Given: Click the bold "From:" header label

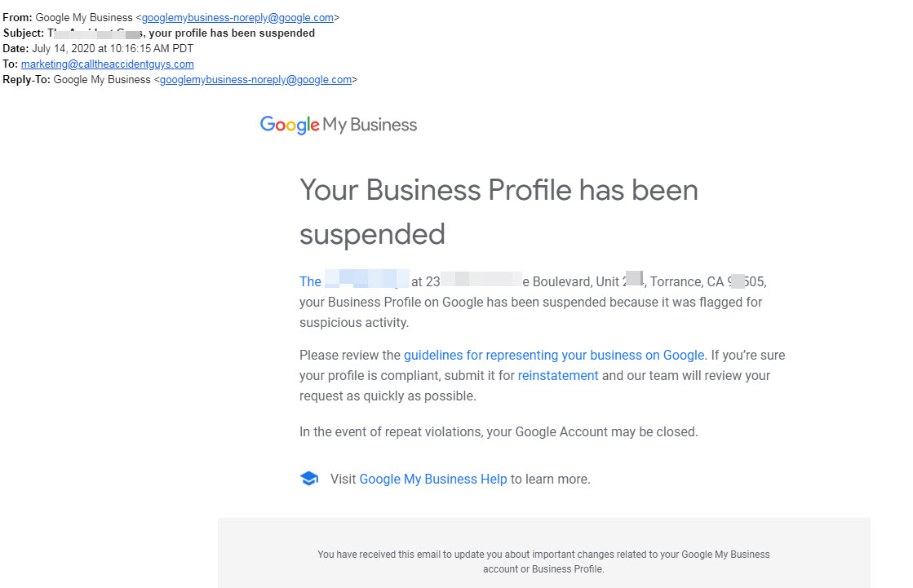Looking at the screenshot, I should [18, 18].
